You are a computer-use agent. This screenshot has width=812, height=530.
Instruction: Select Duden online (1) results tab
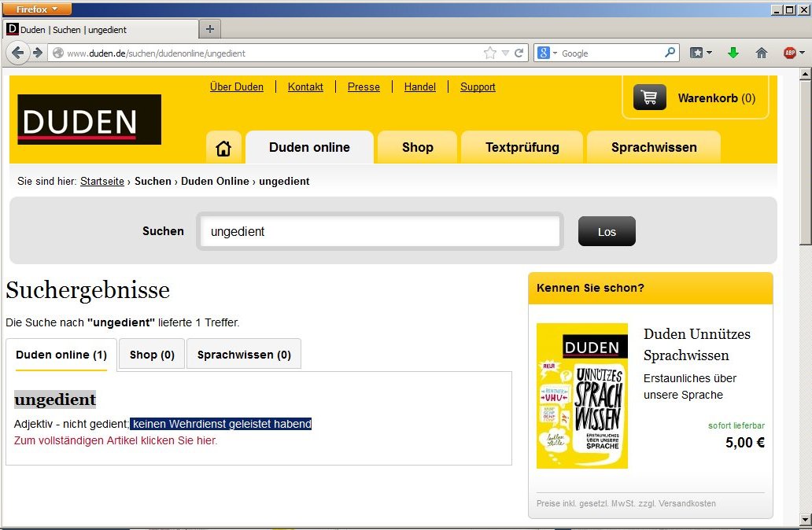pos(61,355)
